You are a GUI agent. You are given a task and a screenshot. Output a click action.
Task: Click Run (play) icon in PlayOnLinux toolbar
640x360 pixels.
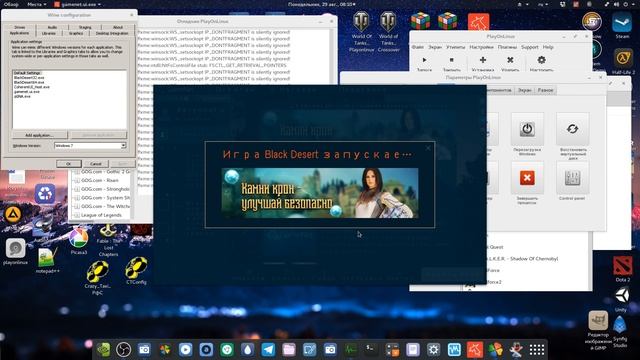(424, 60)
